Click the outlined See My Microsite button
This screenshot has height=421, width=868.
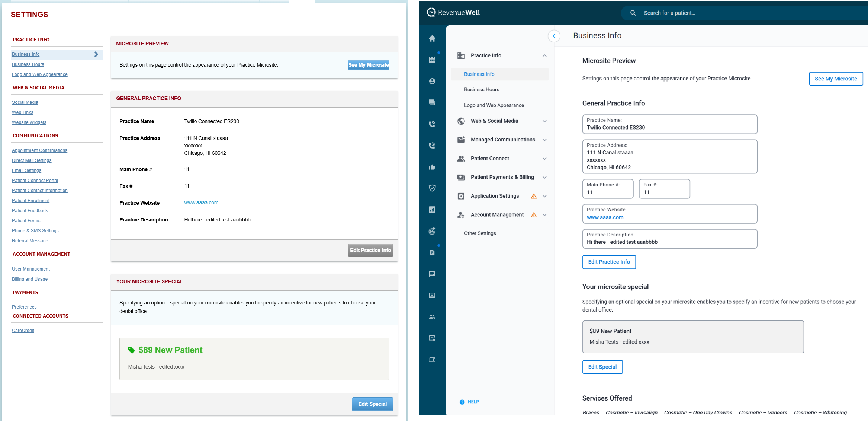[835, 79]
